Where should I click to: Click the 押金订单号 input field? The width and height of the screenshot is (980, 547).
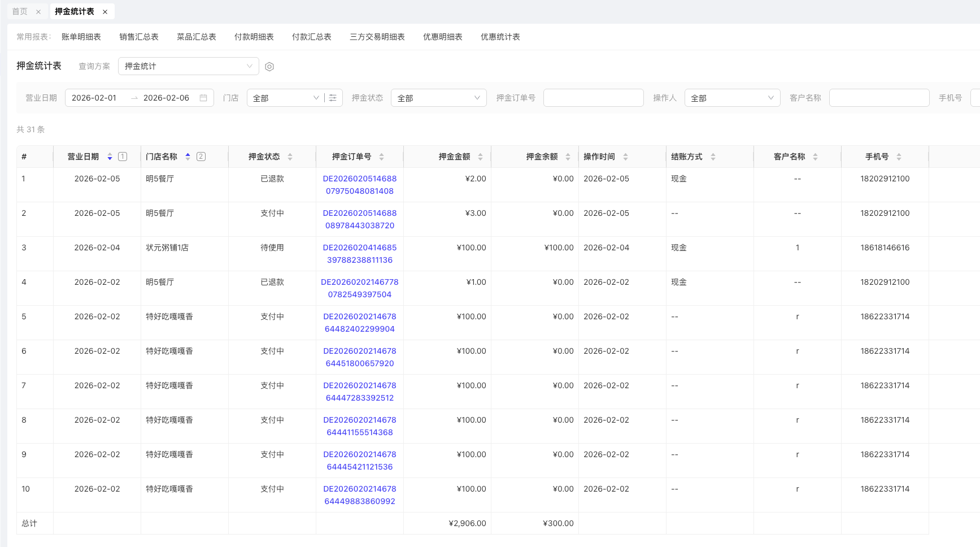(593, 98)
